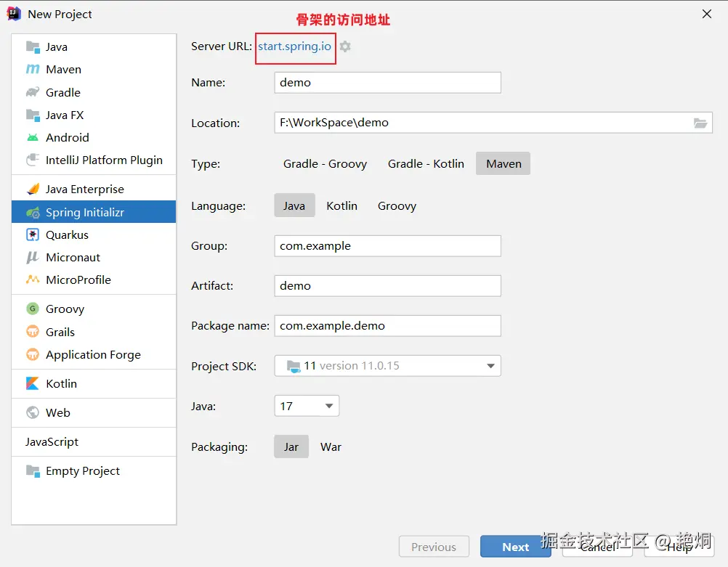Select Jar packaging

click(x=291, y=446)
